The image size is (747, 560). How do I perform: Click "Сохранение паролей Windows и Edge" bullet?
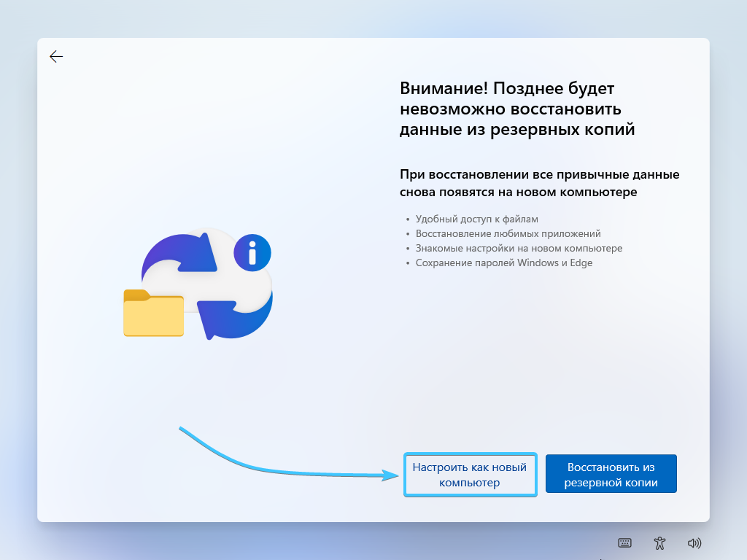[x=503, y=262]
